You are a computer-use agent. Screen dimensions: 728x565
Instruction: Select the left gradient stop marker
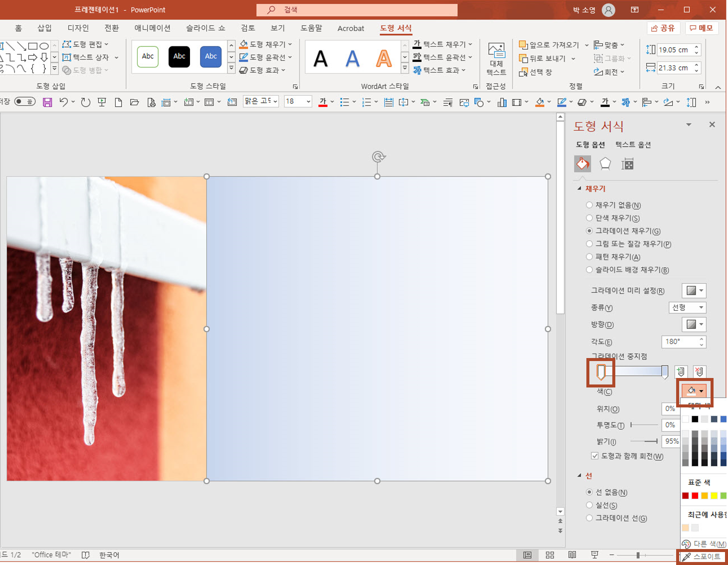click(x=601, y=372)
